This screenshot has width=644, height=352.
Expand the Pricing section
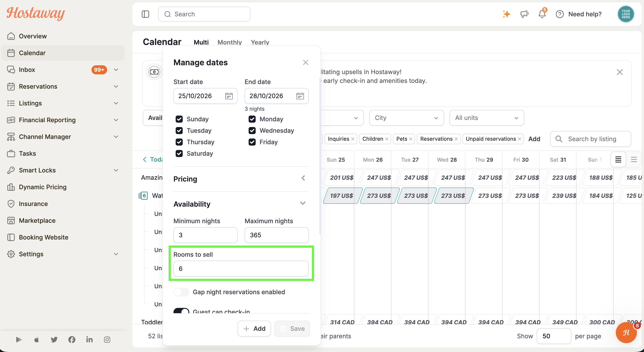[x=303, y=178]
